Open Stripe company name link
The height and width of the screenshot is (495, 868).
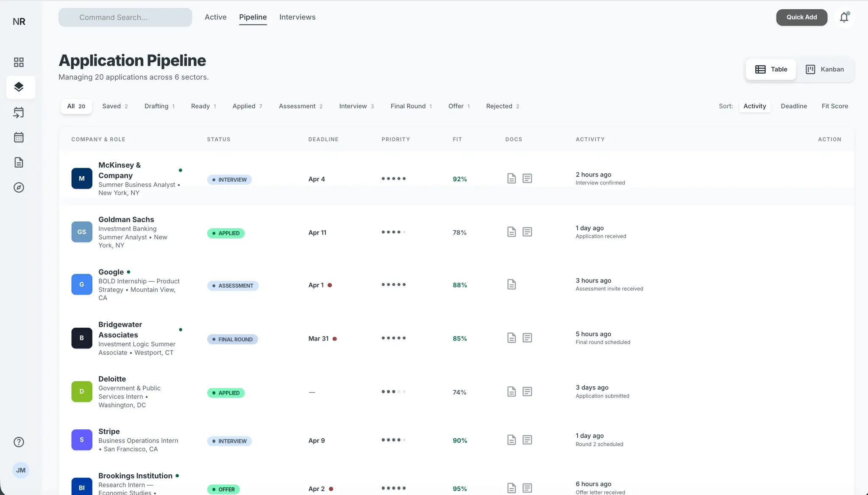click(109, 431)
